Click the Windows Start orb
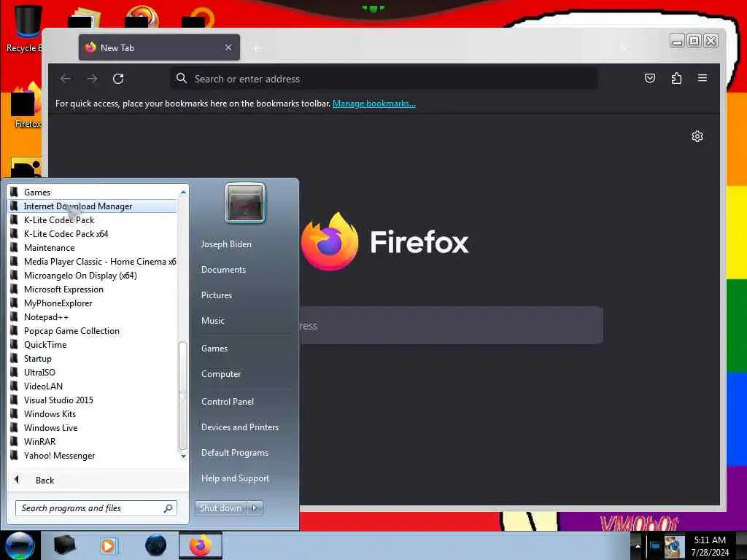Image resolution: width=747 pixels, height=560 pixels. (20, 545)
